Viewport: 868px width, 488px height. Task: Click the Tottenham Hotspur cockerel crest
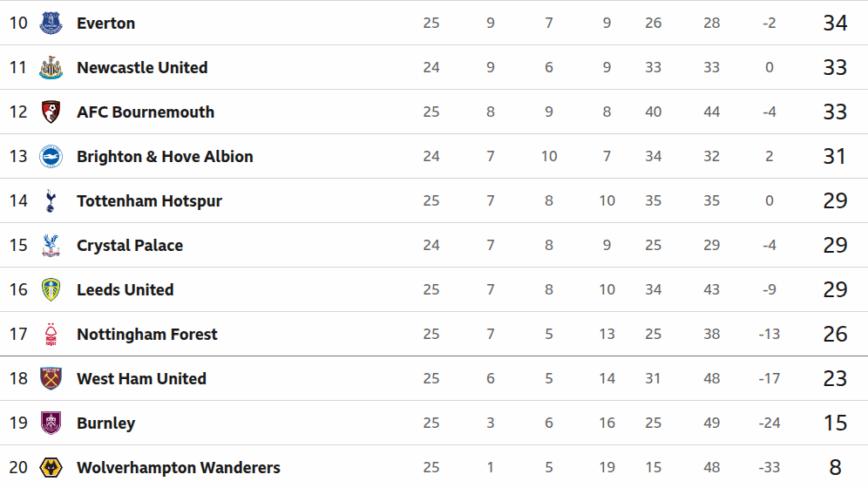(x=51, y=201)
